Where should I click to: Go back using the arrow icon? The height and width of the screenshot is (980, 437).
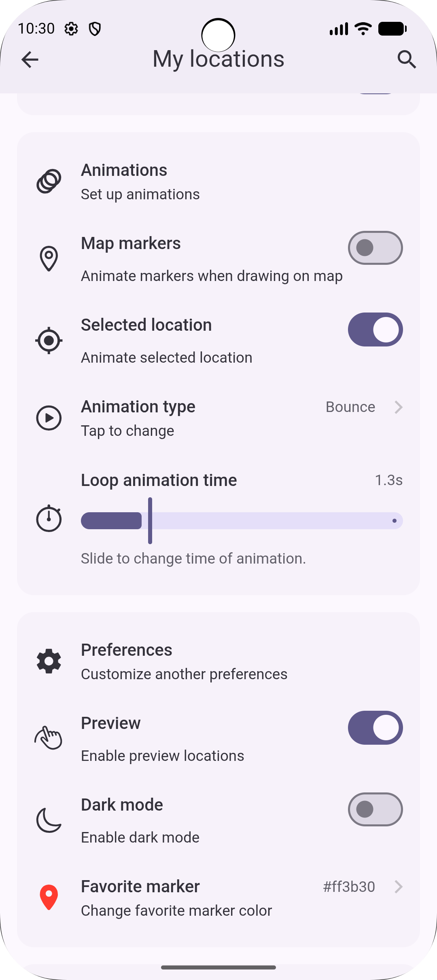coord(30,59)
